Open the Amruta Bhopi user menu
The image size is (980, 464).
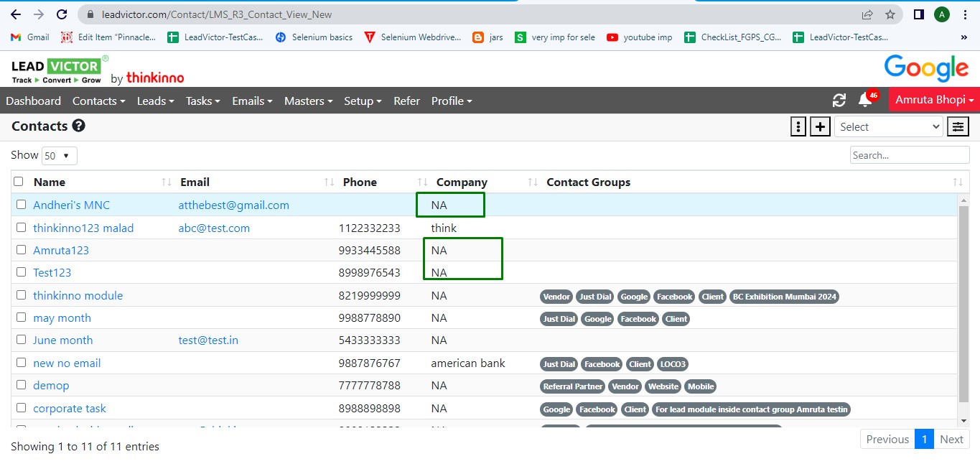[x=934, y=100]
